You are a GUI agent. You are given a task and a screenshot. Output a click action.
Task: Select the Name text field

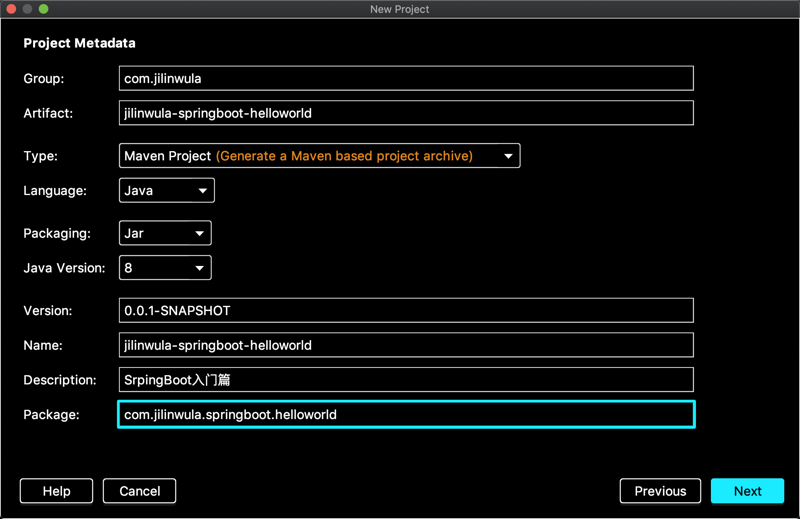(x=405, y=345)
